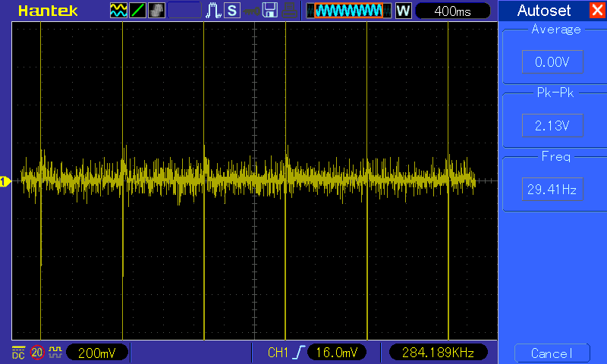Click the key lock icon
Viewport: 607px width, 364px height.
point(251,11)
